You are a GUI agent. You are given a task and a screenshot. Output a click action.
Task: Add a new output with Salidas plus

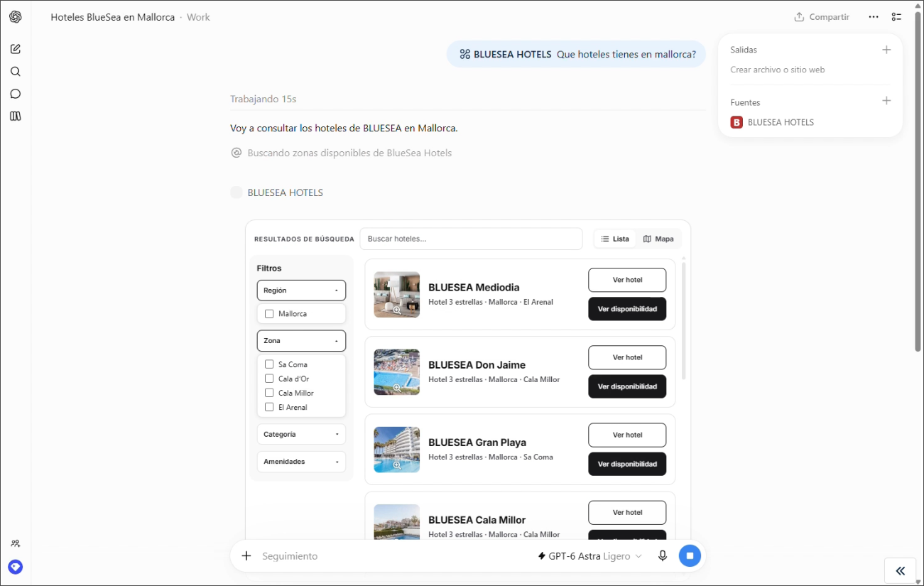pyautogui.click(x=886, y=50)
